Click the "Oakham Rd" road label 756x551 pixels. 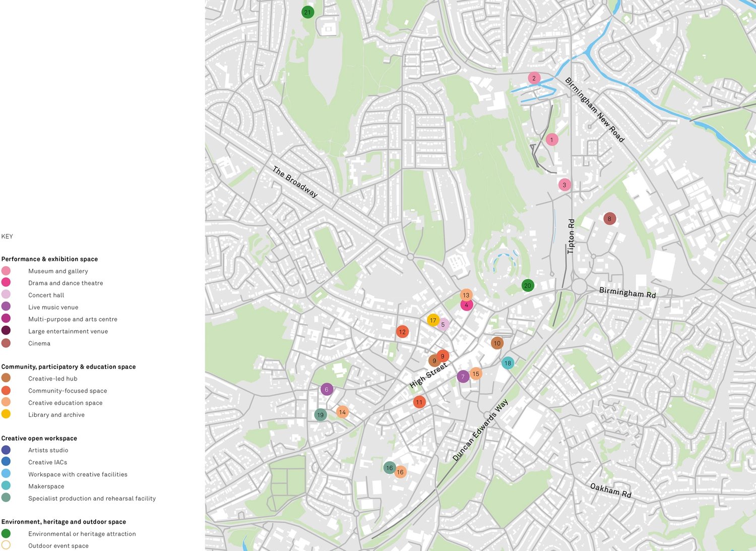611,490
